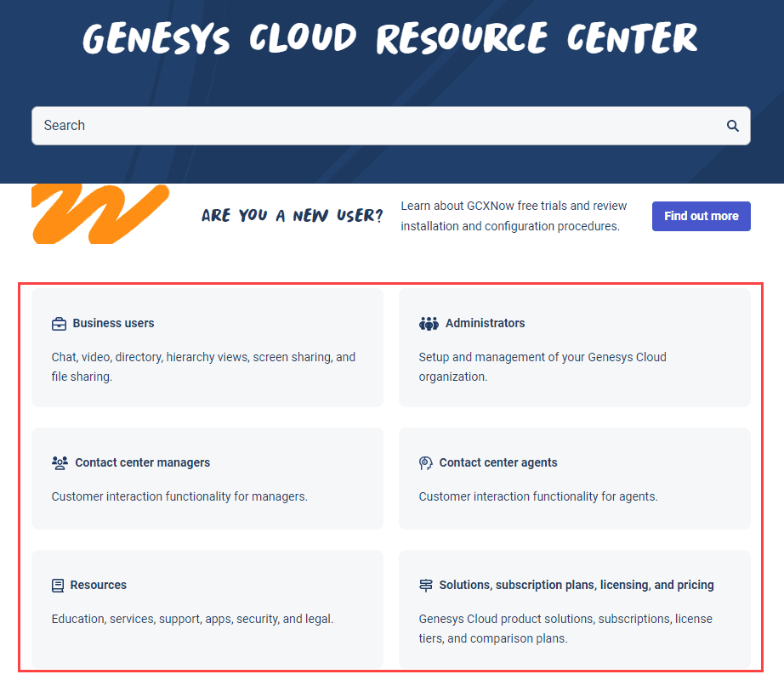Click the Find out more button
Image resolution: width=784 pixels, height=680 pixels.
tap(701, 216)
